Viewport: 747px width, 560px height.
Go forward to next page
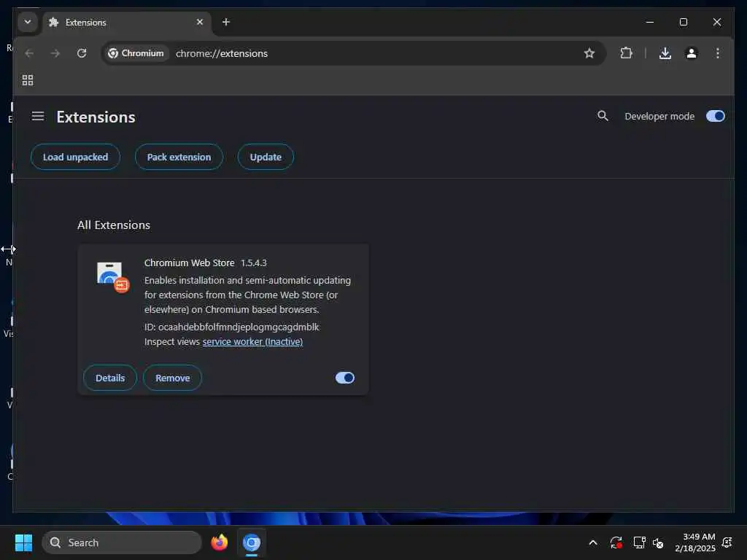coord(55,52)
